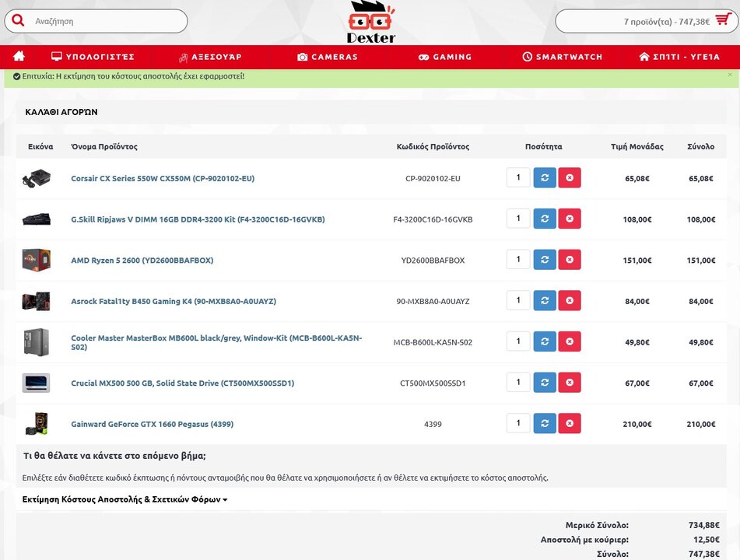
Task: Open the GAMING menu
Action: 444,57
